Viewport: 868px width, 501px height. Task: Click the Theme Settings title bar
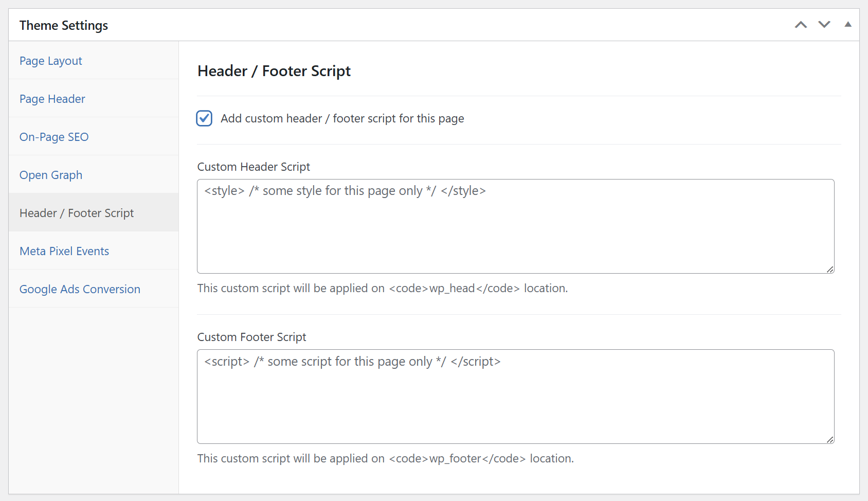[63, 24]
